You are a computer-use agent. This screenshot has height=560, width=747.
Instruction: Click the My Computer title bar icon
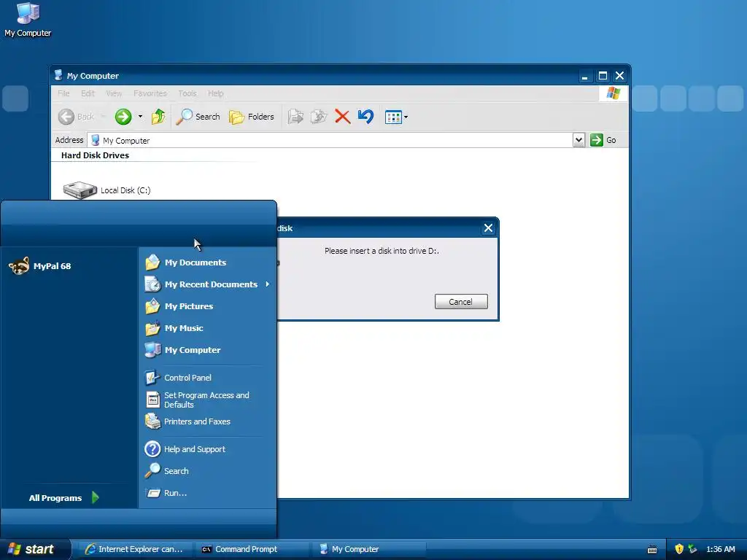pos(58,75)
